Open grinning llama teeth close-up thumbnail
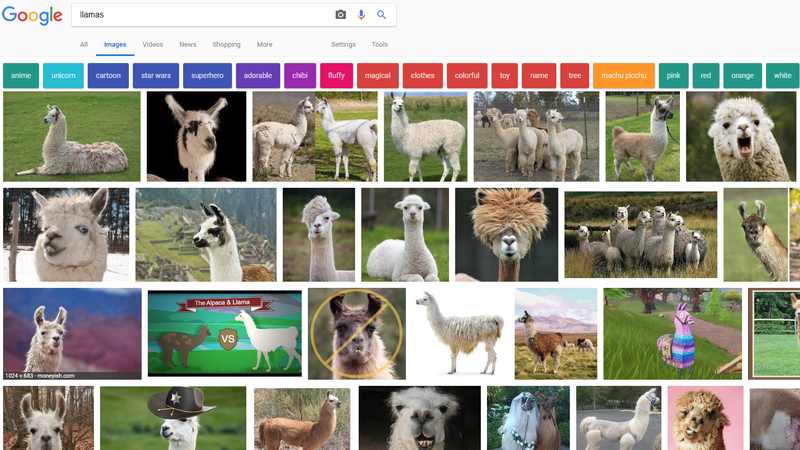 [419, 418]
